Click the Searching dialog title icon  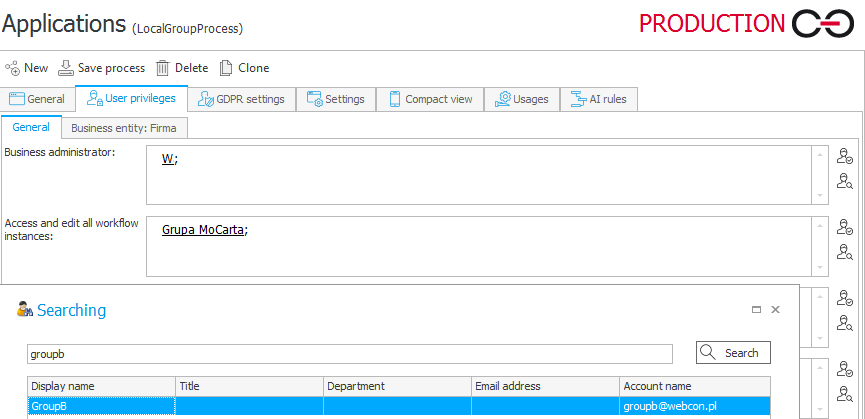click(25, 309)
